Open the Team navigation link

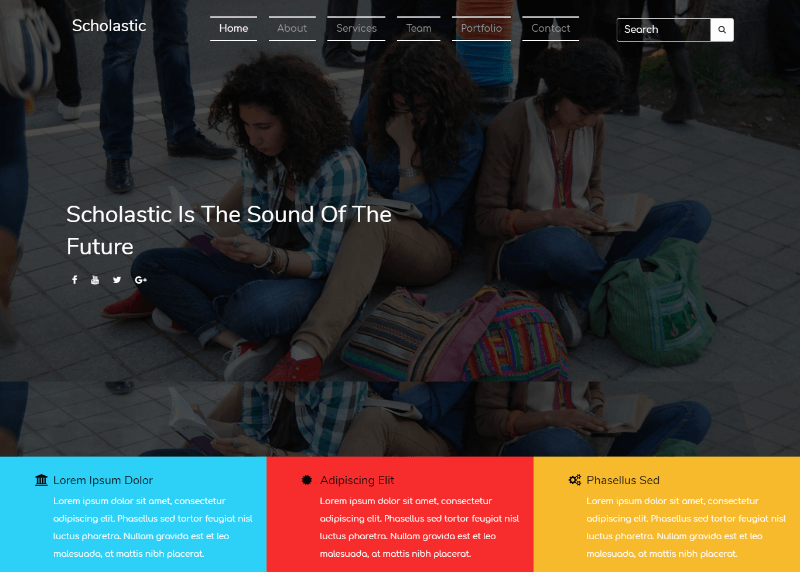[418, 29]
